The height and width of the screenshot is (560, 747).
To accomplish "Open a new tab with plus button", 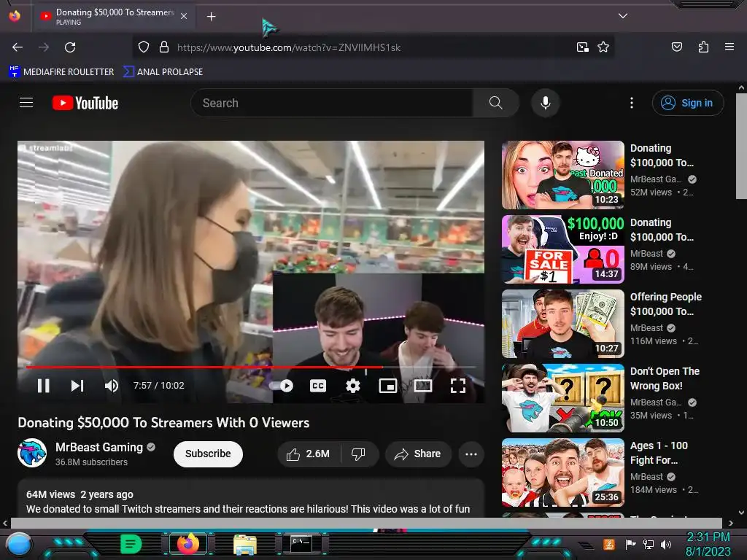I will tap(211, 17).
